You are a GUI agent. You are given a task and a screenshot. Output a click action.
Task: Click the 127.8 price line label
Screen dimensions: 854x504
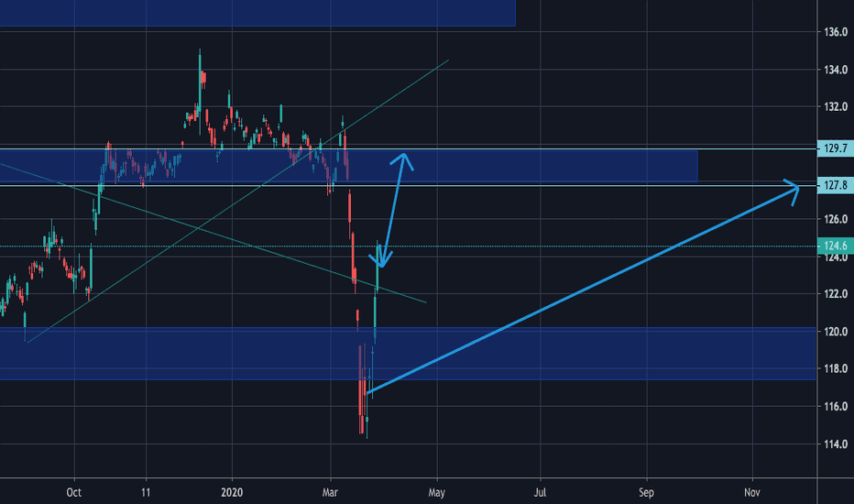(x=836, y=185)
